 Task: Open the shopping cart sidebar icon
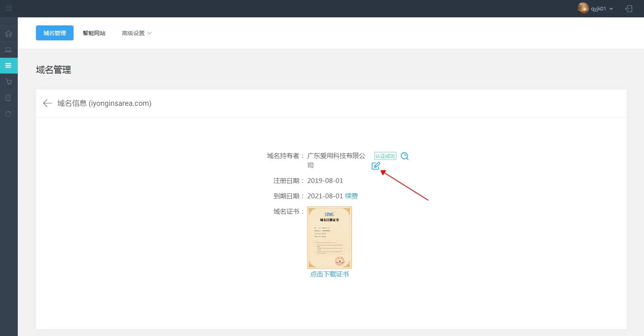(8, 82)
